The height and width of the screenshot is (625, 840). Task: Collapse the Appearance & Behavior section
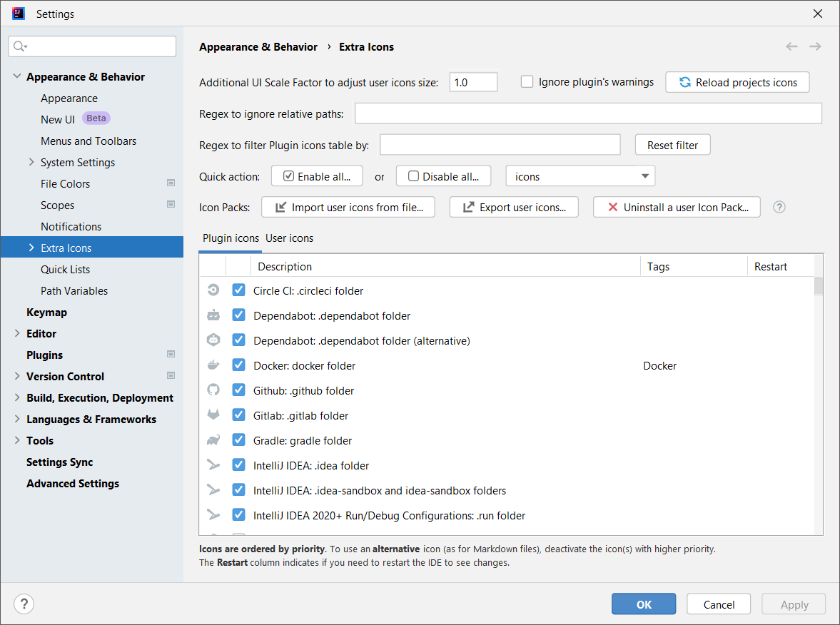click(x=16, y=76)
